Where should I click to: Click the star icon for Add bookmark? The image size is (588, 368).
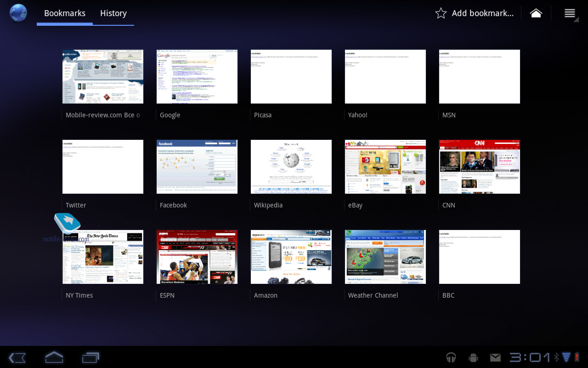tap(441, 13)
